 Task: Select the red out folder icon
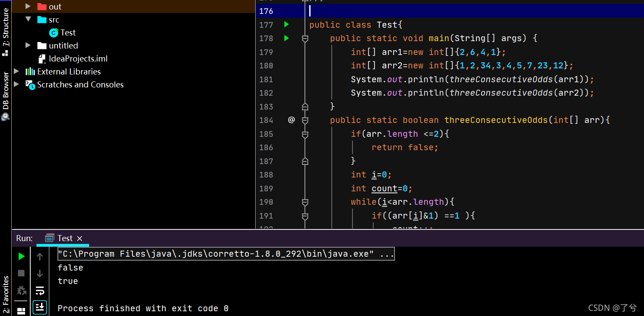(42, 6)
